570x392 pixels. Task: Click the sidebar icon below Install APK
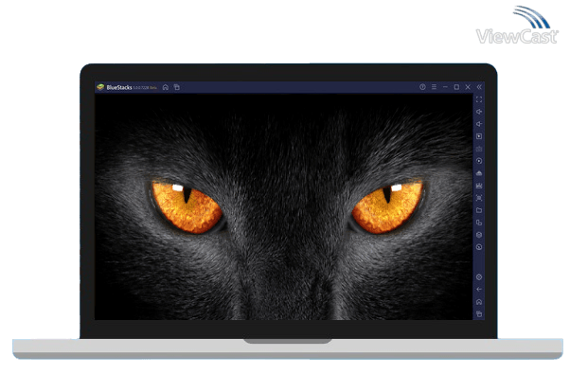[479, 186]
